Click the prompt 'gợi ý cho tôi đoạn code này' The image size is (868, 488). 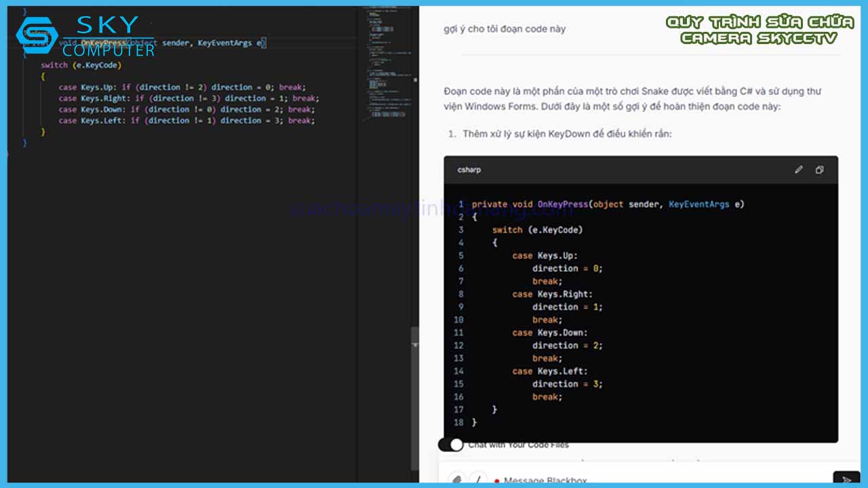click(505, 28)
